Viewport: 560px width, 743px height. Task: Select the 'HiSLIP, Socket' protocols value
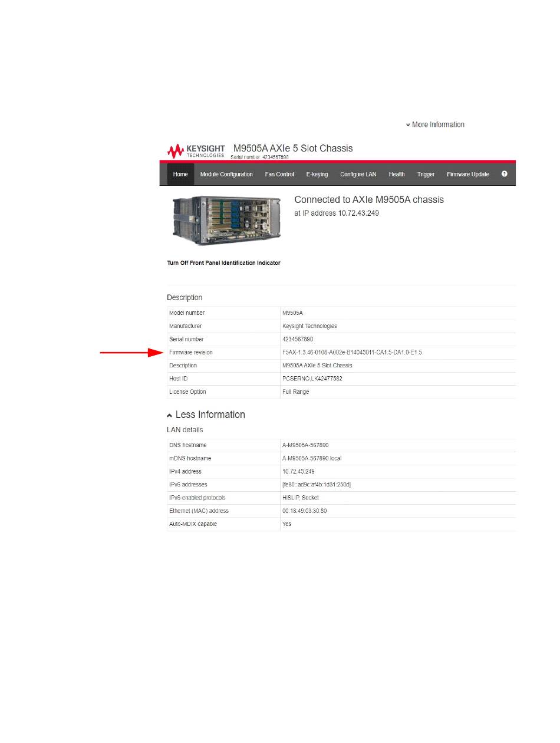point(301,498)
